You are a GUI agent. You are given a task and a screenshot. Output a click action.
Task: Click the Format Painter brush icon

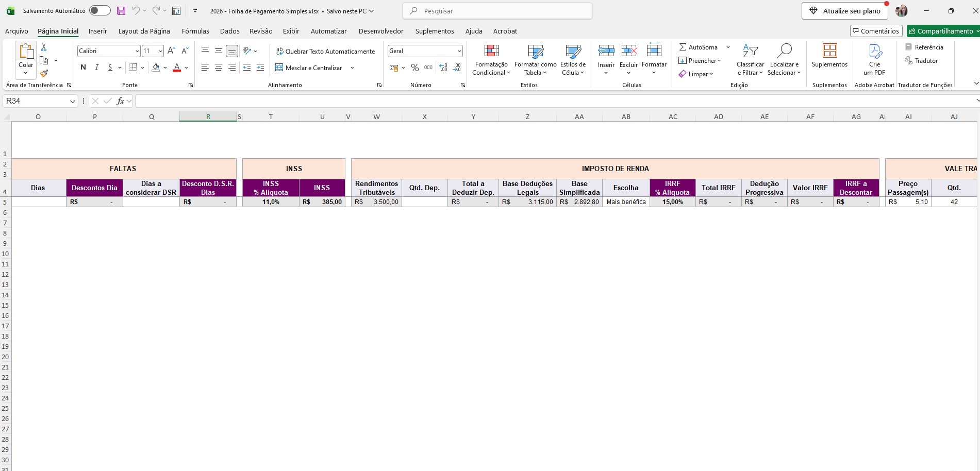[44, 74]
